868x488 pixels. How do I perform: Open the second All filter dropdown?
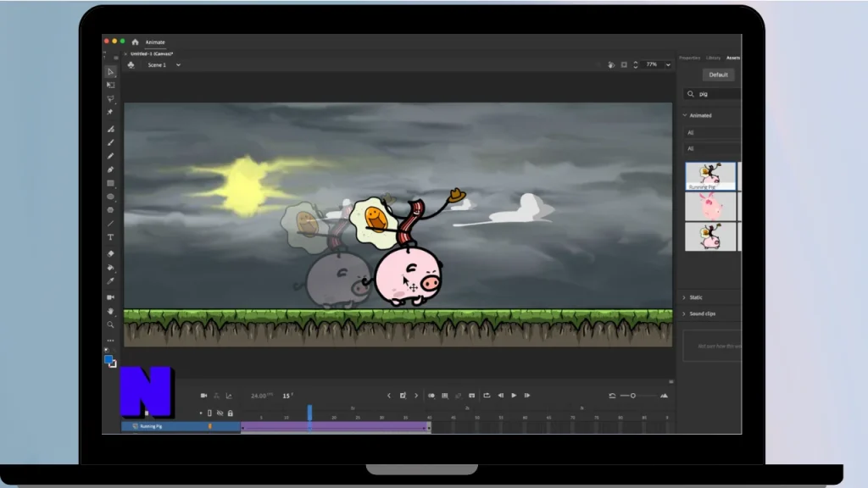(712, 148)
